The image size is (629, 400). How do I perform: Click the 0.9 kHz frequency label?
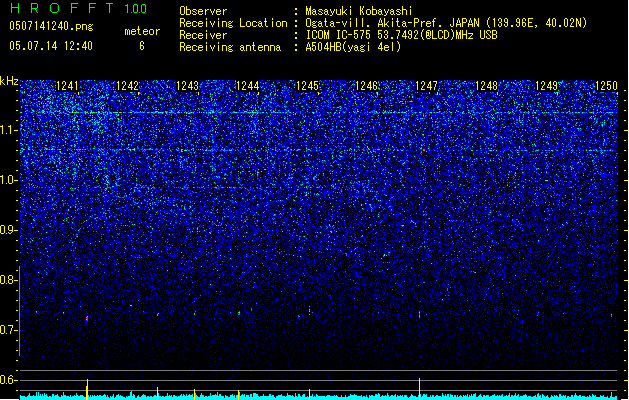pos(8,230)
